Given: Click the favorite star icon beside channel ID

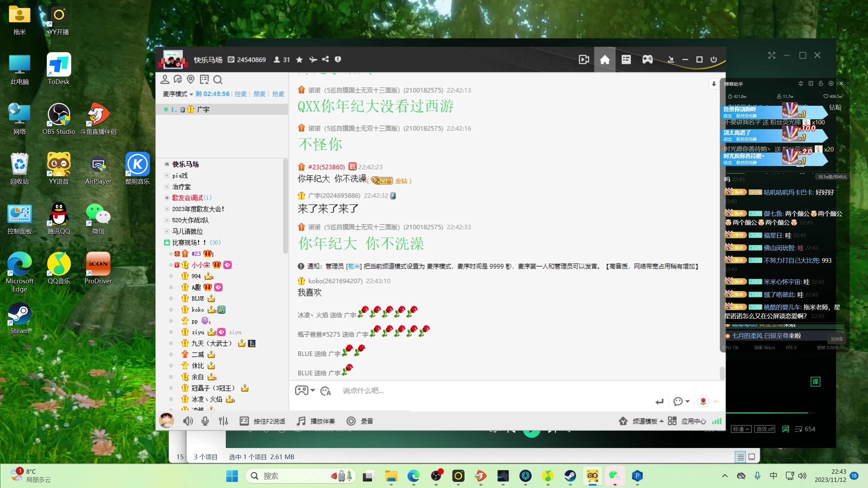Looking at the screenshot, I should (x=299, y=60).
